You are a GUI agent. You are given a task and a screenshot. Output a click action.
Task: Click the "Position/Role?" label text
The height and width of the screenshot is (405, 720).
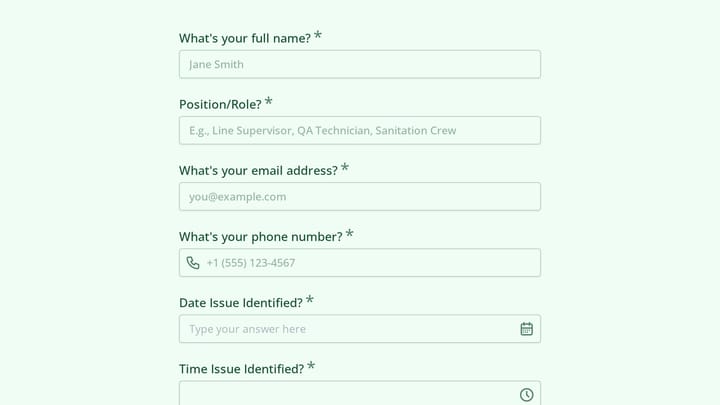[220, 104]
